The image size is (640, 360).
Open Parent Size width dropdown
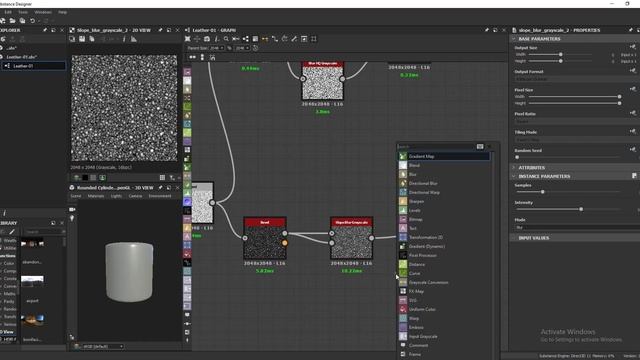[x=217, y=48]
